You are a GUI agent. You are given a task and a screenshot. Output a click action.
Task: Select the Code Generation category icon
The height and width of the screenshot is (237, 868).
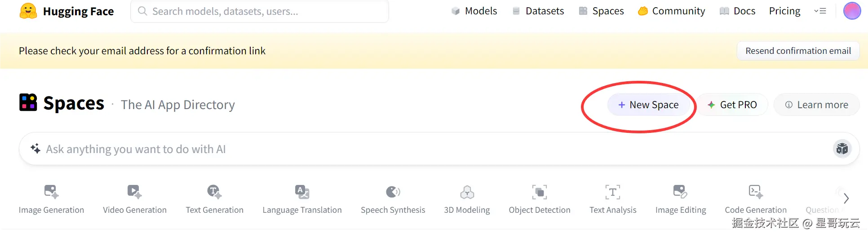(755, 192)
